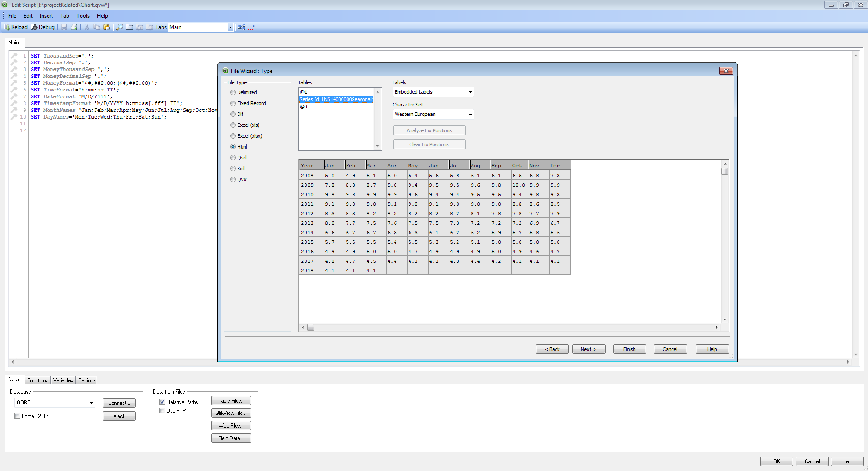
Task: Click preview vertical scrollbar thumb
Action: [x=725, y=172]
